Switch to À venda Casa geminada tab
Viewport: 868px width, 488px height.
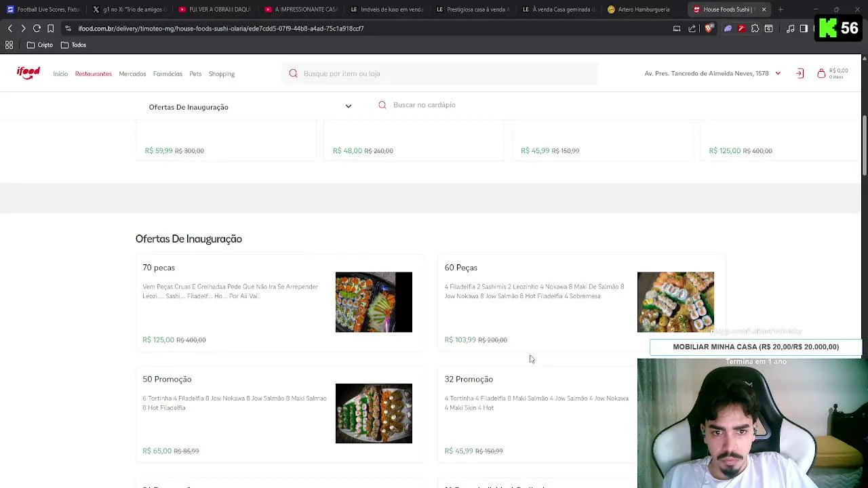click(x=559, y=9)
